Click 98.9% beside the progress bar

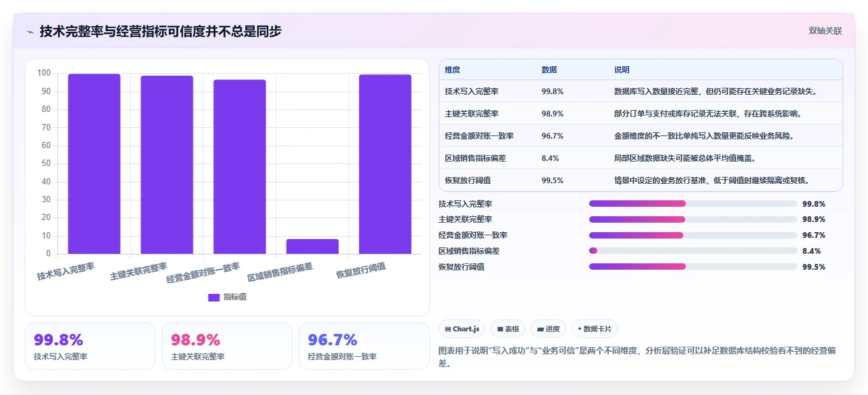[814, 219]
